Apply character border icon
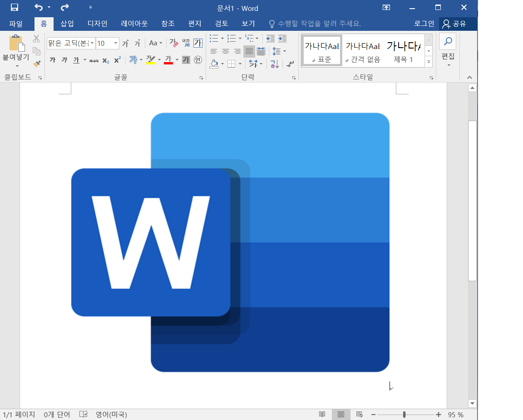The height and width of the screenshot is (420, 523). pyautogui.click(x=198, y=43)
